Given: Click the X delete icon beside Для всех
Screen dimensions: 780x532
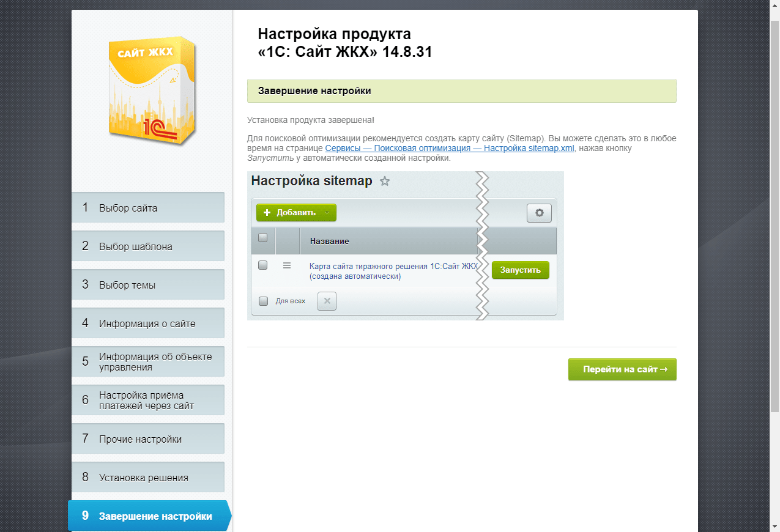Looking at the screenshot, I should (327, 301).
